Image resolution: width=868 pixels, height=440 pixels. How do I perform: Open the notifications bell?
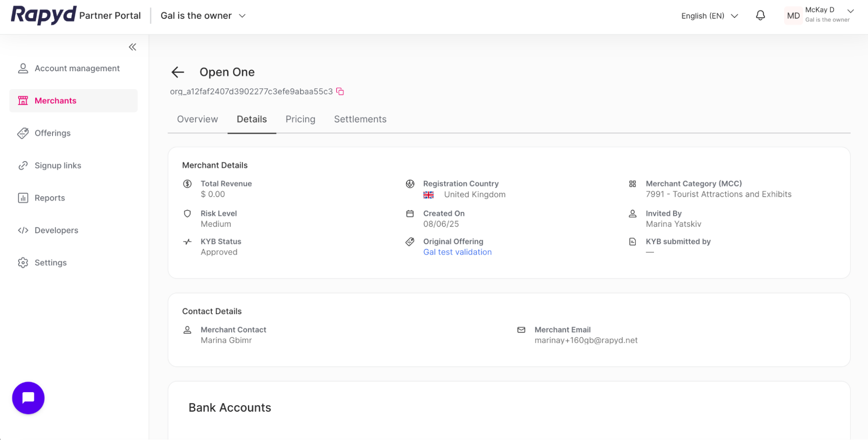(x=760, y=16)
